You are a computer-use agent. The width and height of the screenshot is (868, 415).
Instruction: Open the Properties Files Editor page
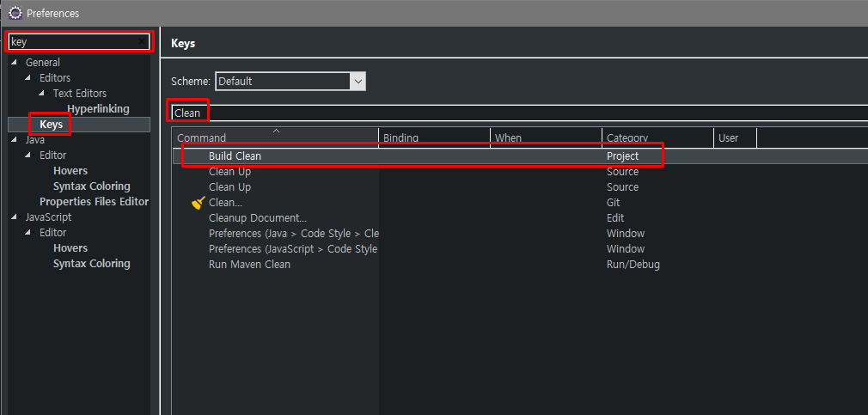click(95, 202)
